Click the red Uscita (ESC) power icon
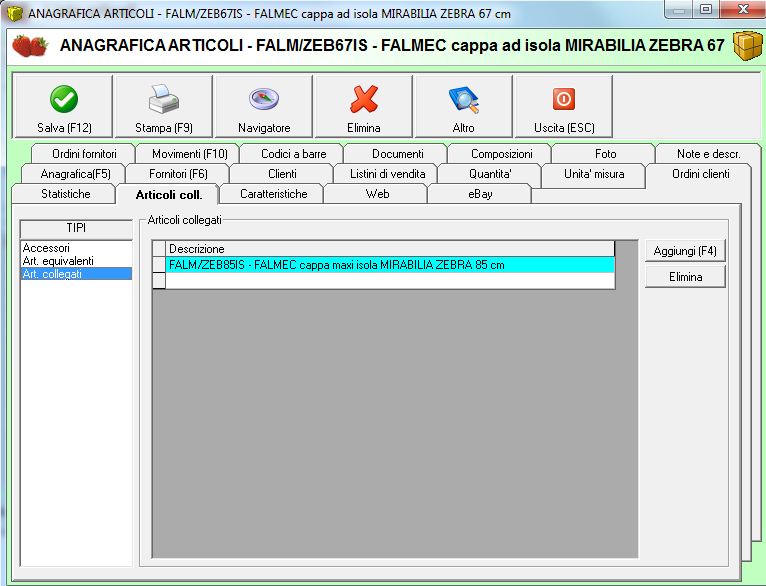This screenshot has width=766, height=586. [563, 99]
